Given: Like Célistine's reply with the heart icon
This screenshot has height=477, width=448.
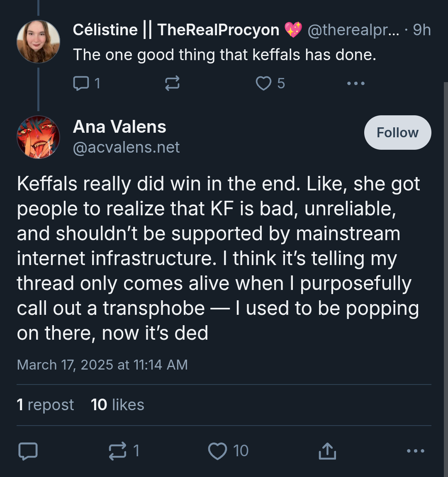Looking at the screenshot, I should (263, 83).
